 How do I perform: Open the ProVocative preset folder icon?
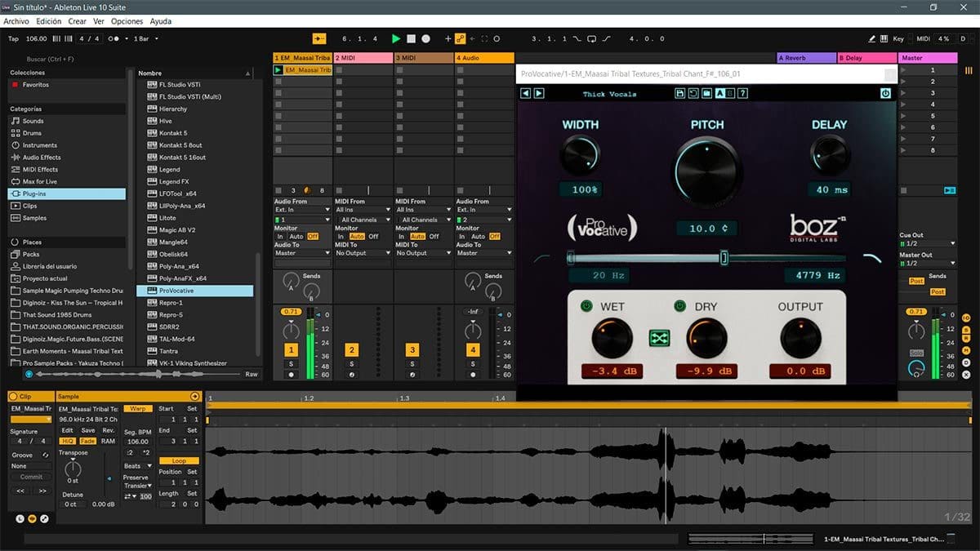tap(706, 94)
